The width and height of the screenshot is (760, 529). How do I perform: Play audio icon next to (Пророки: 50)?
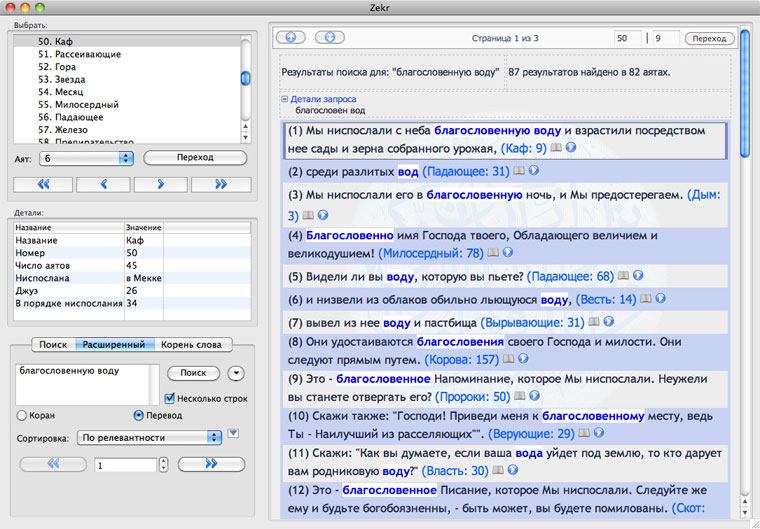pos(535,396)
